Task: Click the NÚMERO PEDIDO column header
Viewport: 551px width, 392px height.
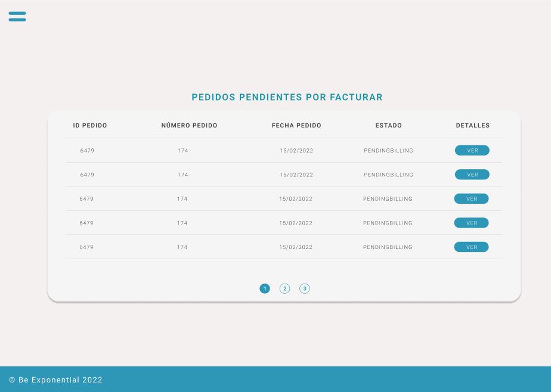Action: point(189,126)
